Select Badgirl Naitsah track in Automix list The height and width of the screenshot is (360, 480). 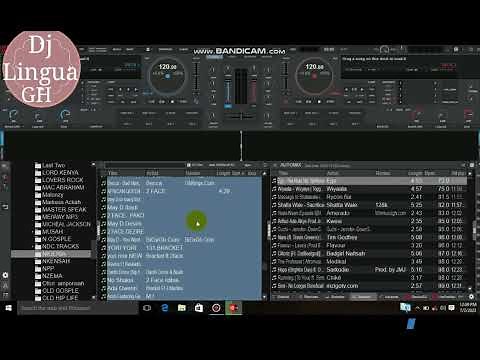click(x=370, y=253)
